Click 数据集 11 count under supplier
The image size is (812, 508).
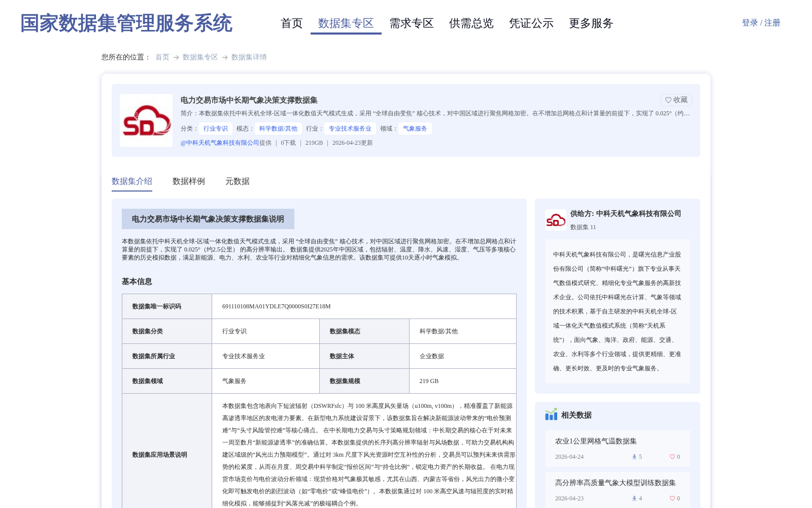583,227
